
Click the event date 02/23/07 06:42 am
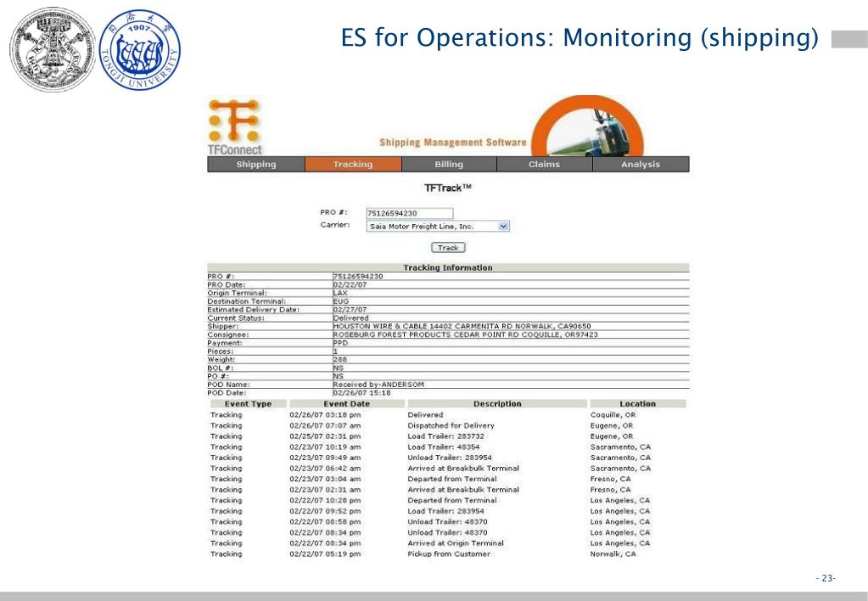tap(325, 468)
